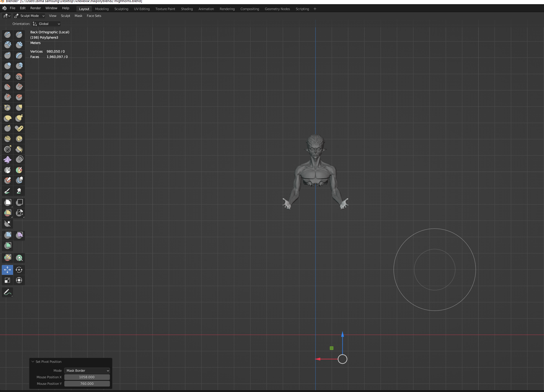Open the Global orientation dropdown
This screenshot has width=544, height=392.
[46, 24]
